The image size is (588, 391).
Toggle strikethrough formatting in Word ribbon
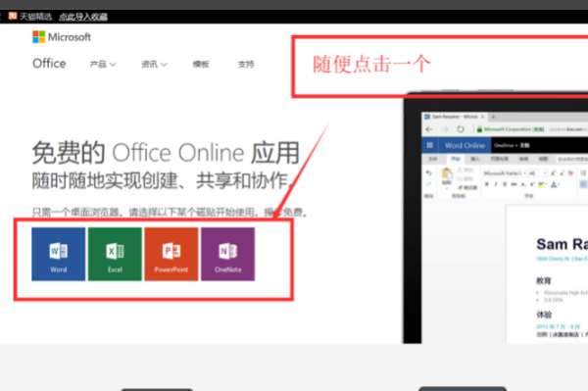click(x=514, y=184)
